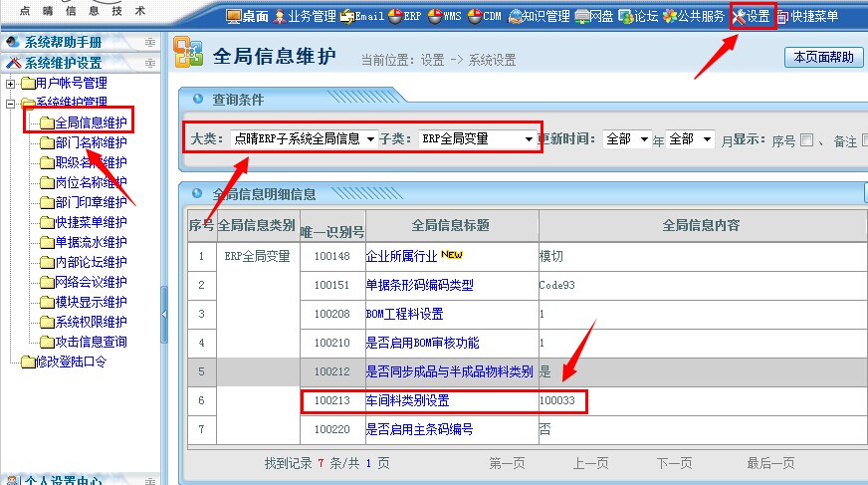Screen dimensions: 868x485
Task: Collapse the sidebar with the splitter handle
Action: (x=164, y=314)
